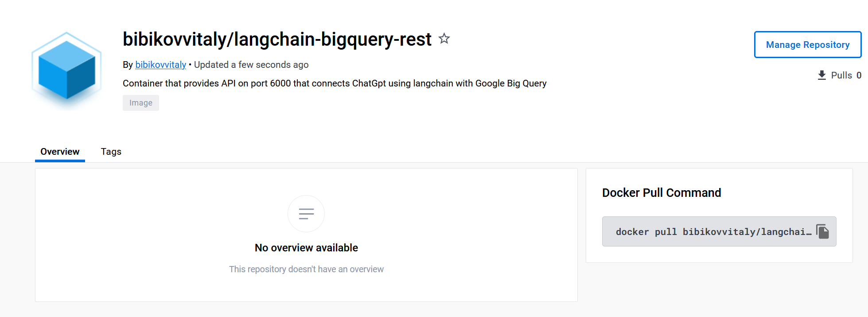Switch to the Tags tab

point(110,151)
